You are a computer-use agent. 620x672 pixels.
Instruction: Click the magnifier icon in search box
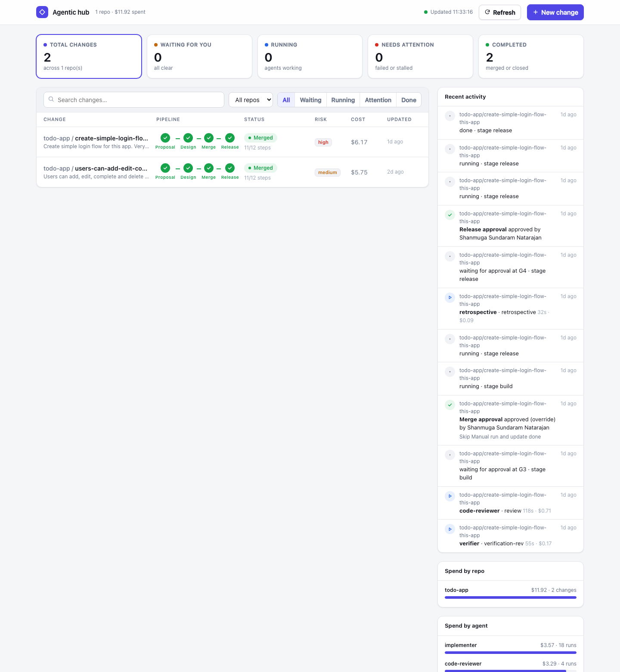[51, 100]
